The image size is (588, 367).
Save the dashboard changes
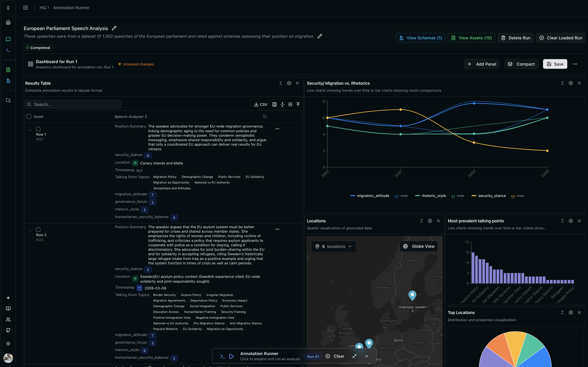[555, 64]
